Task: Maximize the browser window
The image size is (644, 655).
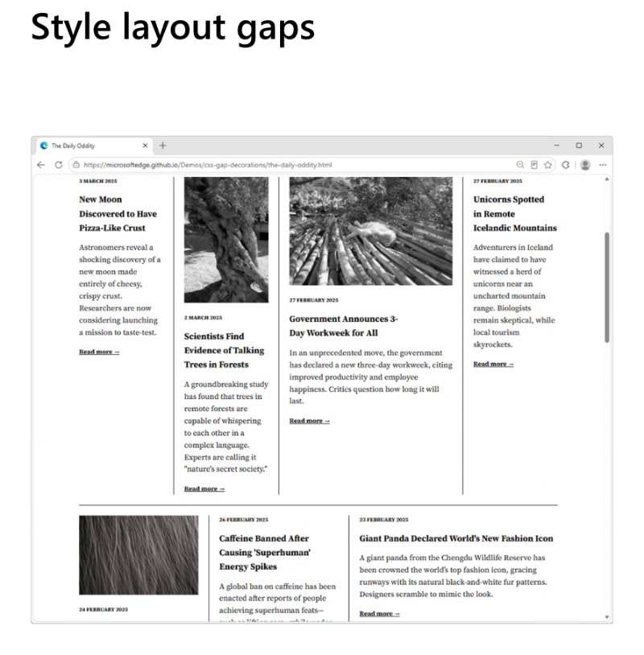Action: click(x=579, y=146)
